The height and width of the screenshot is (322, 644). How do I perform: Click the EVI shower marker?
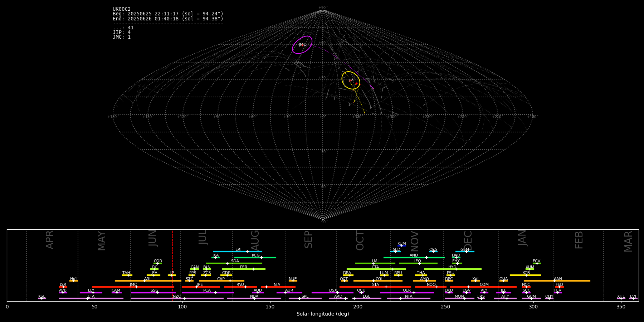[x=633, y=298]
